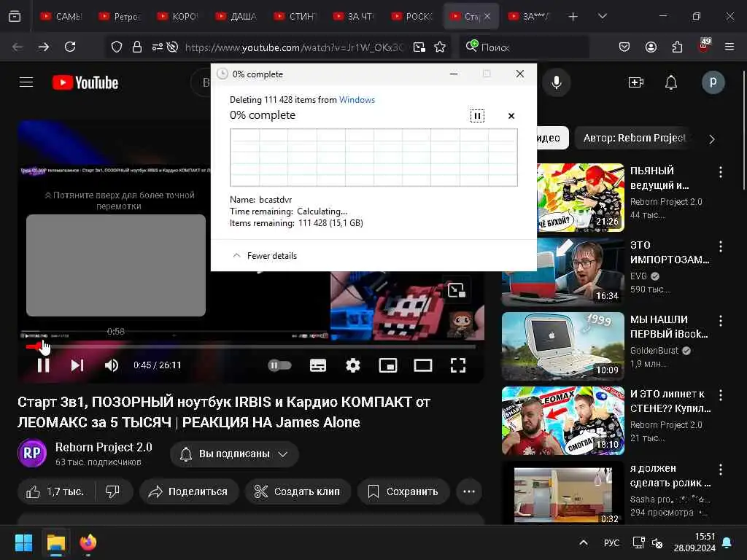
Task: Collapse with Fewer details expander
Action: coord(265,256)
